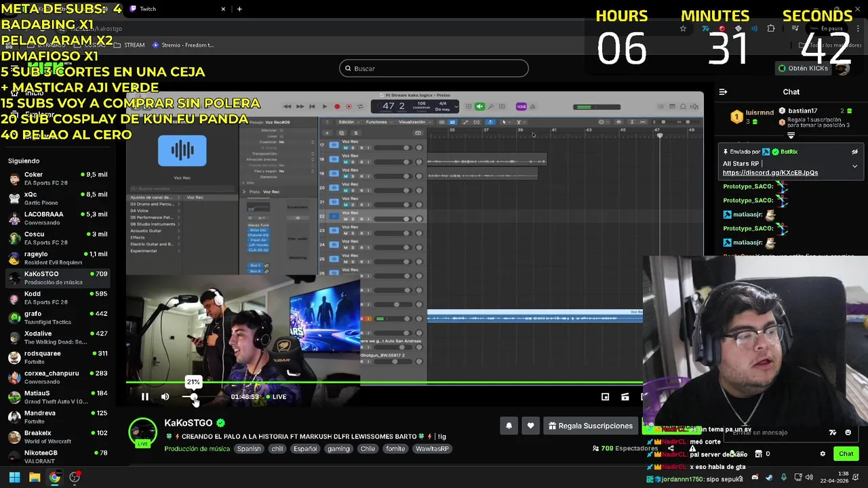Solo Logic Pro track 18
The height and width of the screenshot is (488, 868).
pos(353,162)
